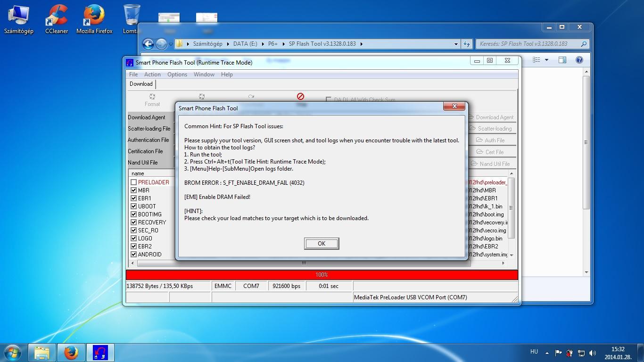Image resolution: width=644 pixels, height=362 pixels.
Task: Click the partition list scroll-down arrow
Action: point(512,255)
